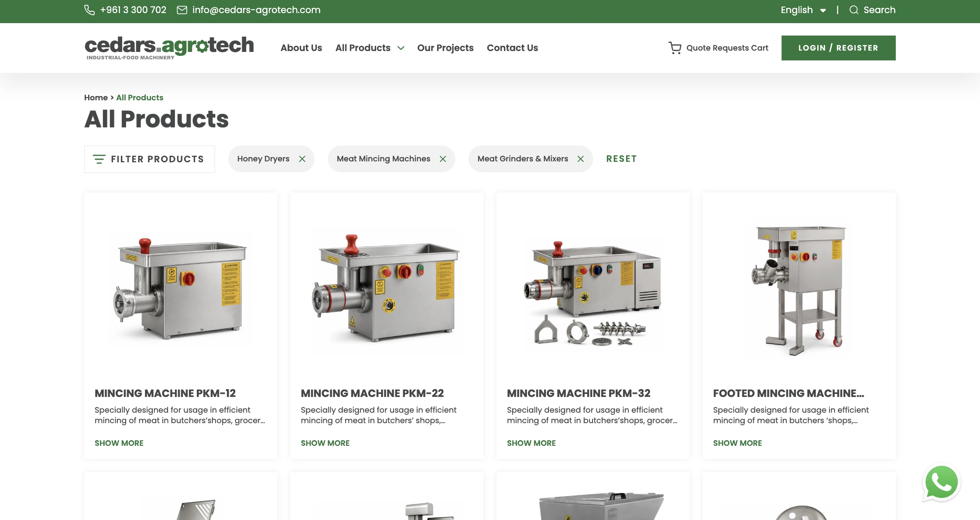This screenshot has height=520, width=980.
Task: Remove the Meat Mincing Machines filter
Action: (x=443, y=159)
